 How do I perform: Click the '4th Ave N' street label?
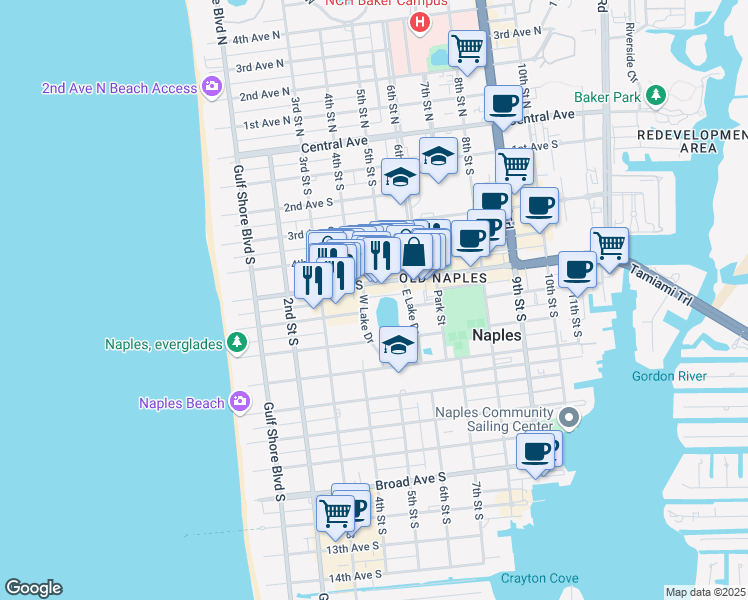pyautogui.click(x=256, y=37)
